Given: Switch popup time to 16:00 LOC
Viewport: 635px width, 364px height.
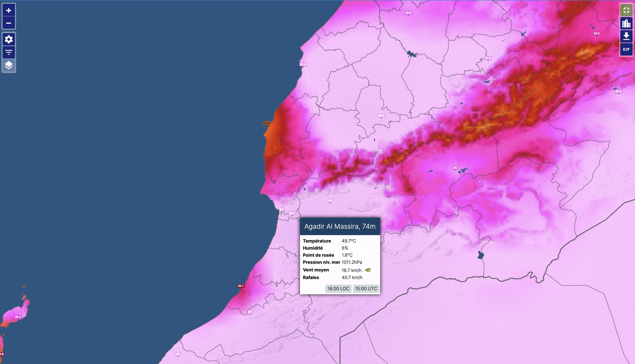Looking at the screenshot, I should pyautogui.click(x=338, y=289).
